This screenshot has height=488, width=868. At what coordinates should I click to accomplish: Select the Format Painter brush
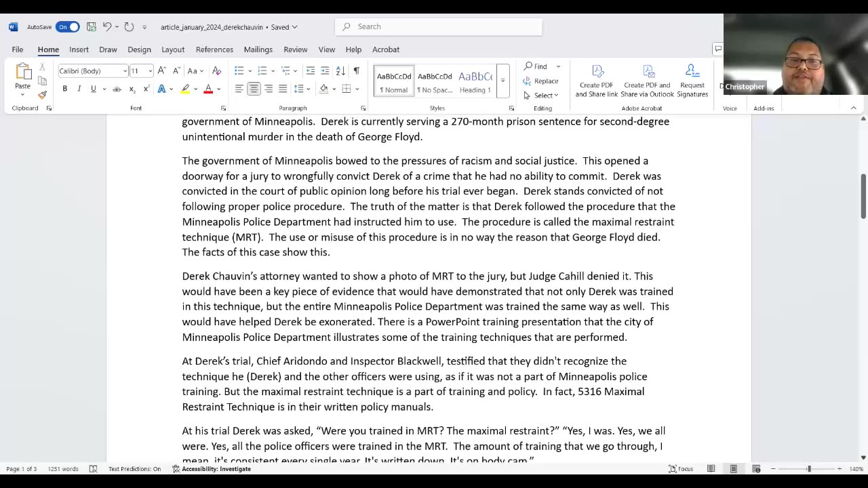[x=42, y=95]
